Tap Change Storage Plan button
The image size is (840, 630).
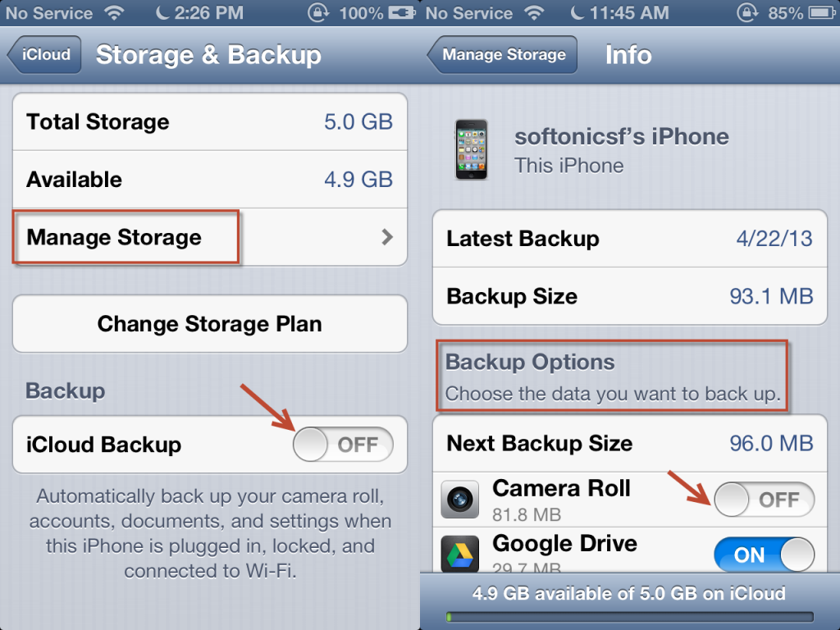tap(210, 324)
